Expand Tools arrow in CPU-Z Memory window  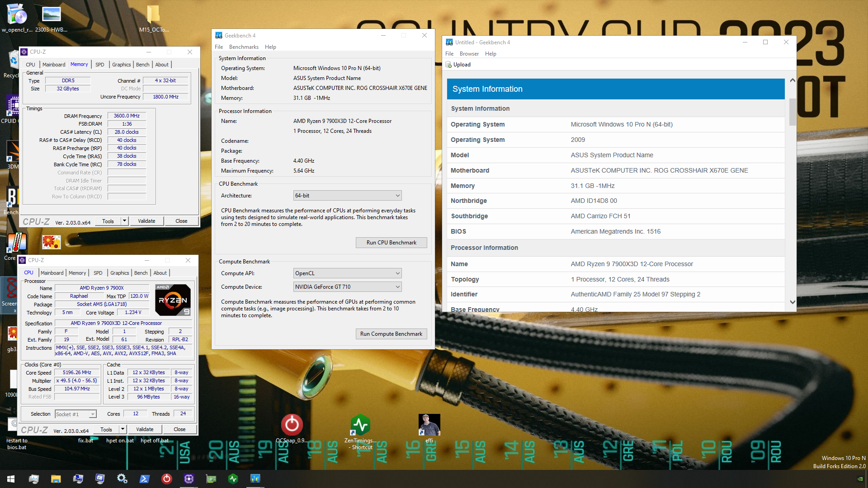[x=124, y=221]
